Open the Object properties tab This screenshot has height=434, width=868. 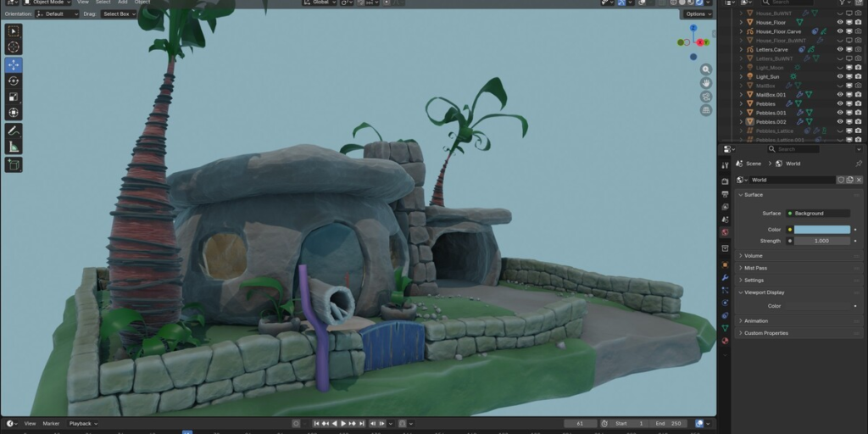click(725, 264)
